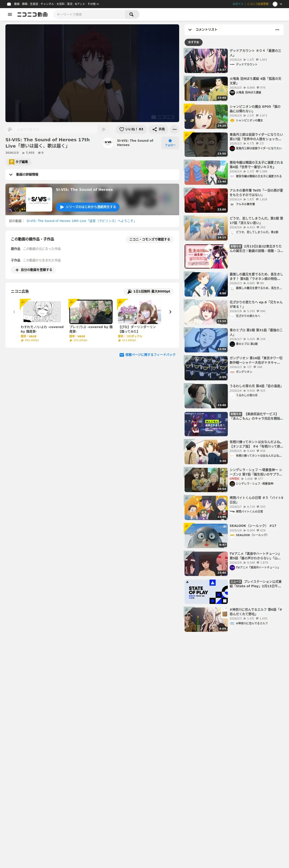Click the SI-VIS: The Sound of Heroes channel name
The image size is (289, 868).
point(135,143)
